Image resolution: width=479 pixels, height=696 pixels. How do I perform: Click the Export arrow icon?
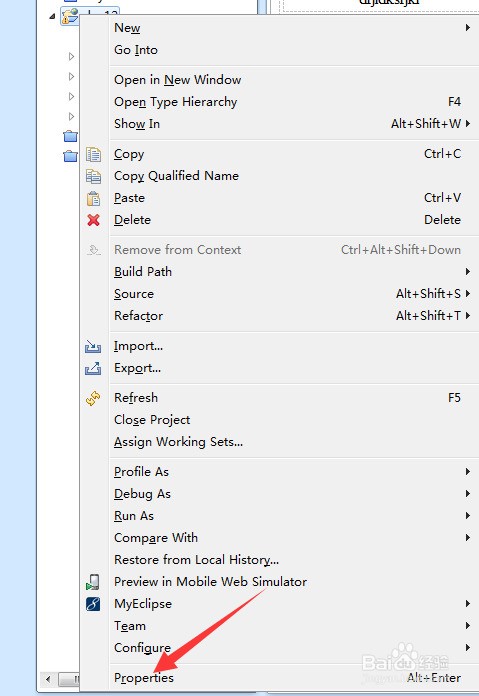click(93, 368)
